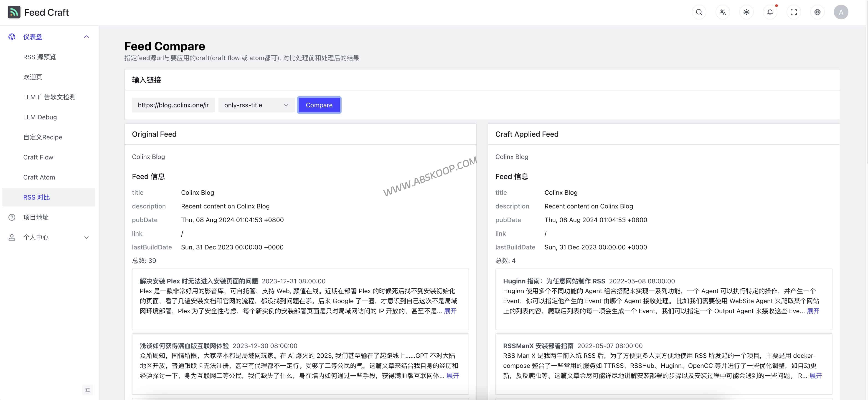Open the help icon next to 项目地址
This screenshot has width=868, height=400.
coord(12,217)
